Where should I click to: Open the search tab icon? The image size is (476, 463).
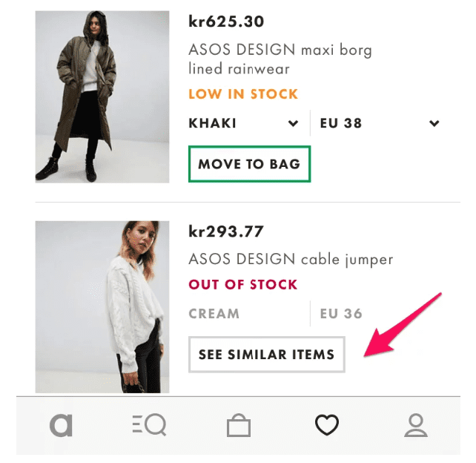[148, 425]
